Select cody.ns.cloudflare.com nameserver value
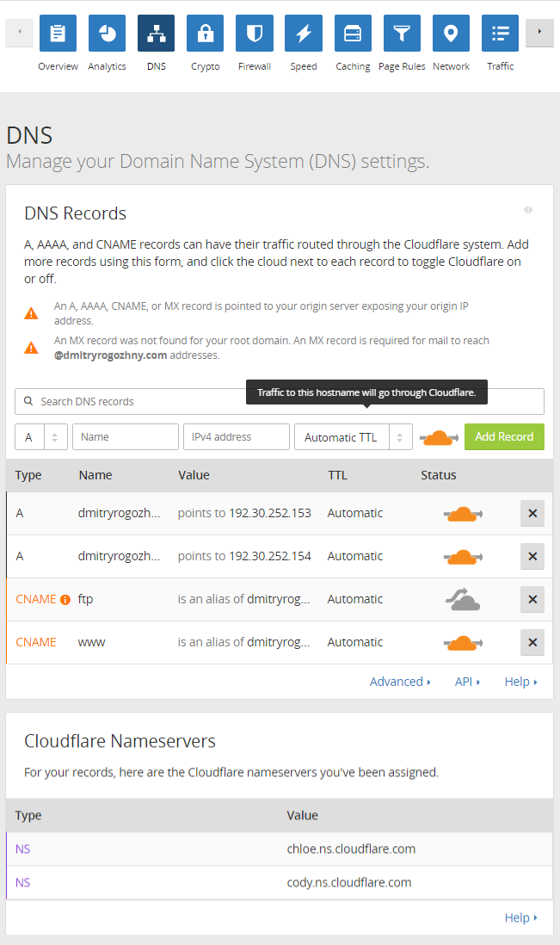 (349, 882)
